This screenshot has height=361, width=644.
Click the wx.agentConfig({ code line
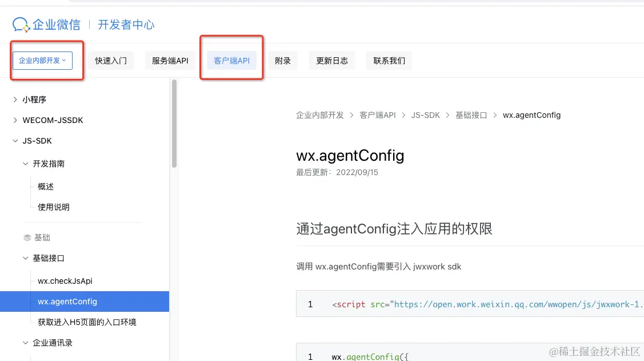(370, 356)
